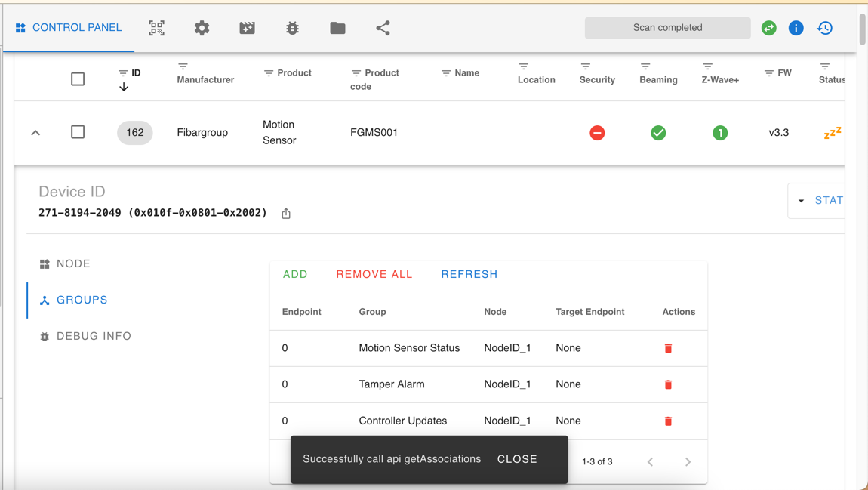Viewport: 868px width, 490px height.
Task: Click the Scan completed progress bar
Action: pos(667,27)
